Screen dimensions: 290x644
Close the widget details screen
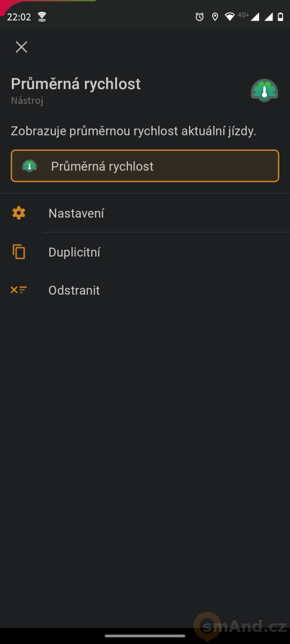(x=21, y=47)
